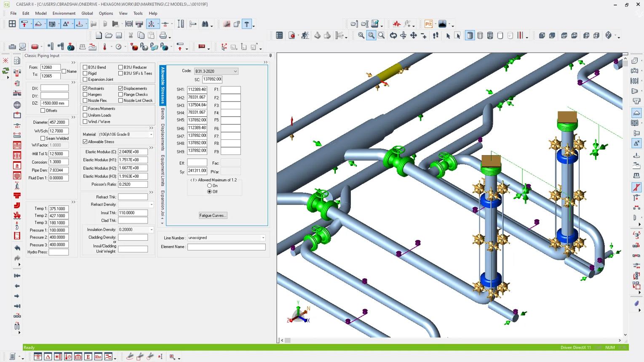Click the pushpin icon of Classic Piping Input
This screenshot has width=644, height=362.
click(x=270, y=56)
